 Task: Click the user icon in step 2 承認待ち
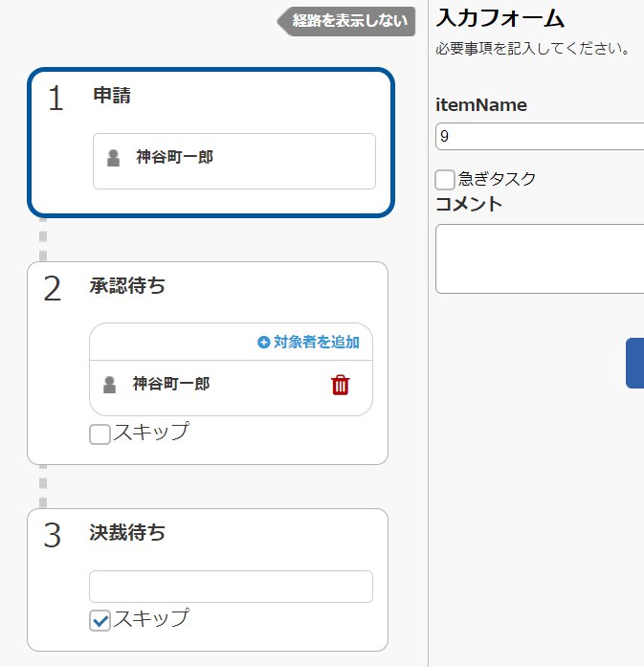click(110, 385)
